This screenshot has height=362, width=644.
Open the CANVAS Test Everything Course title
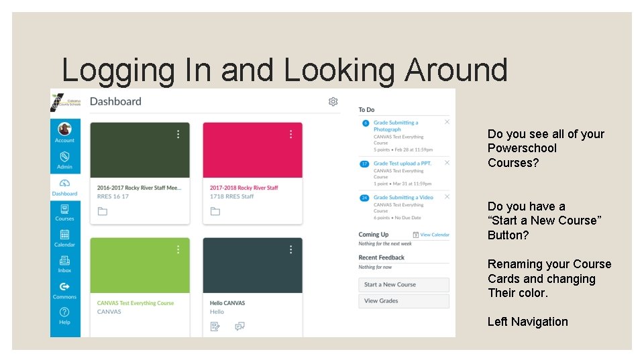[x=136, y=303]
